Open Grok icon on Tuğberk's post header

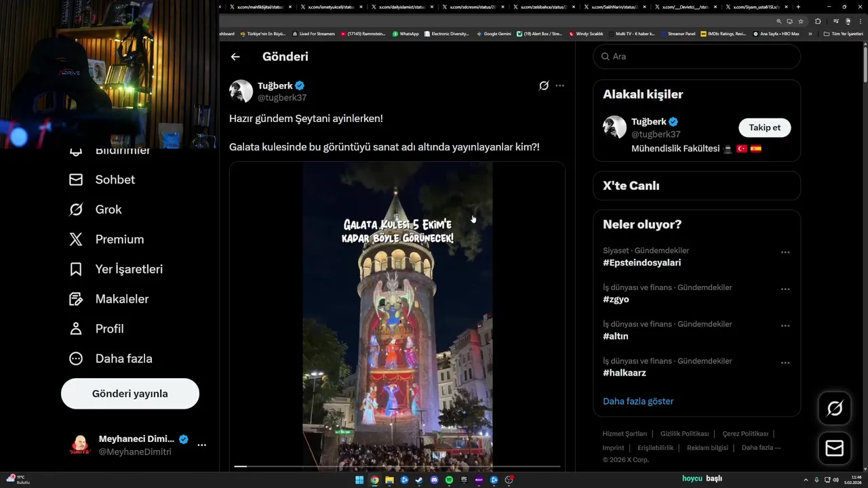pos(544,85)
